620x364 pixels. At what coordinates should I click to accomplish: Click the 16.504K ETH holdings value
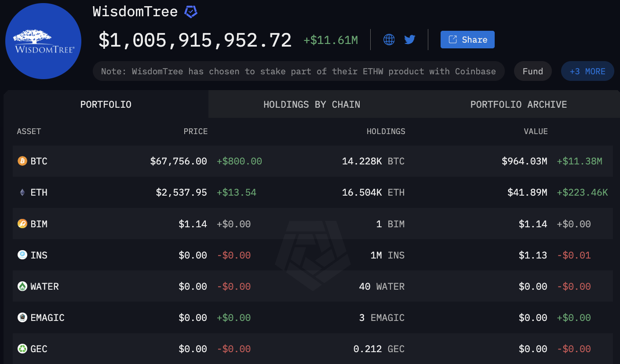pos(373,193)
